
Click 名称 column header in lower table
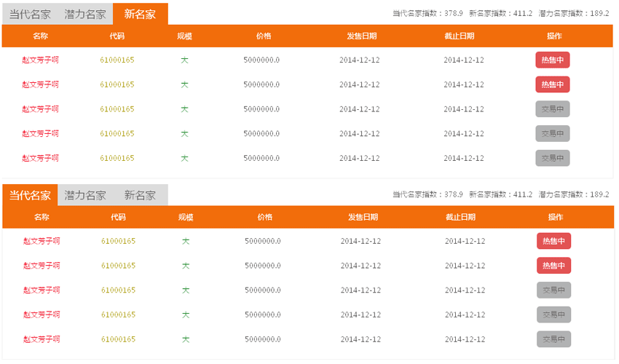pos(42,217)
